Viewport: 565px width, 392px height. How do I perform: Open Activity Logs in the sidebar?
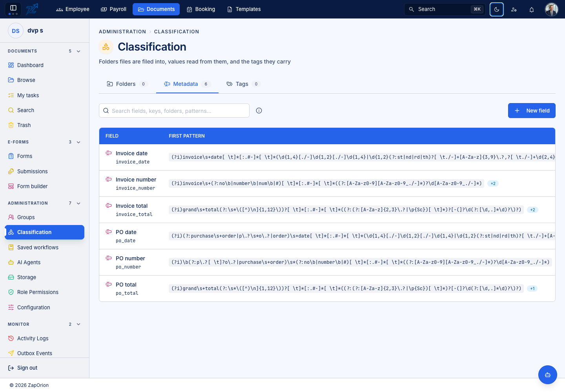(x=44, y=338)
